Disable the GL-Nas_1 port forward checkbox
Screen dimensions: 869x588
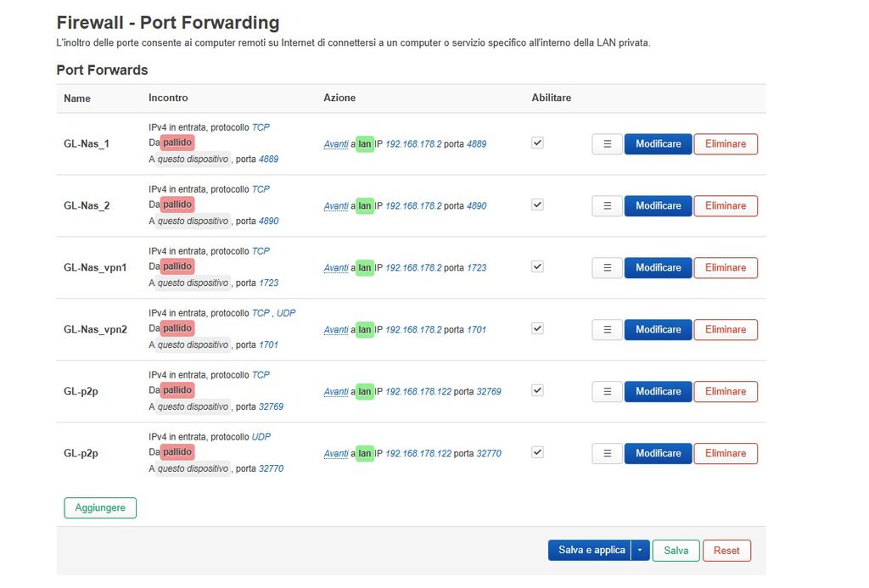point(537,143)
